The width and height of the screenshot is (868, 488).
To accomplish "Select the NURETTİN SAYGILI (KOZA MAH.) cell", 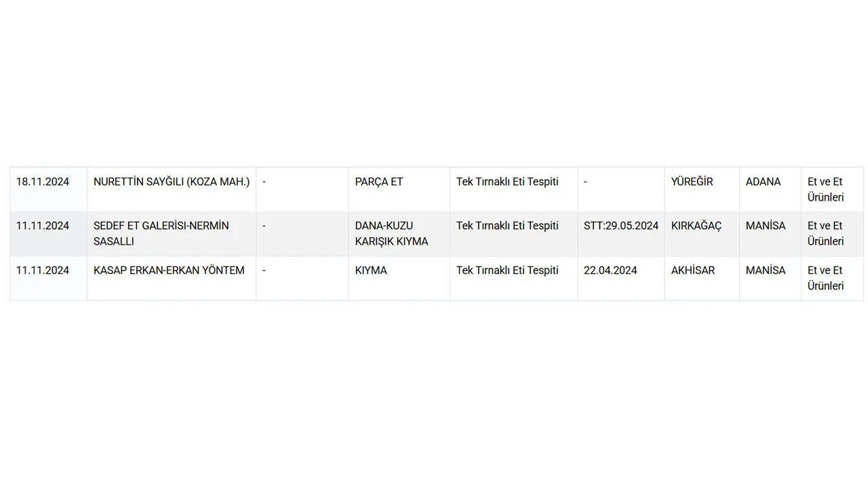I will coord(172,182).
